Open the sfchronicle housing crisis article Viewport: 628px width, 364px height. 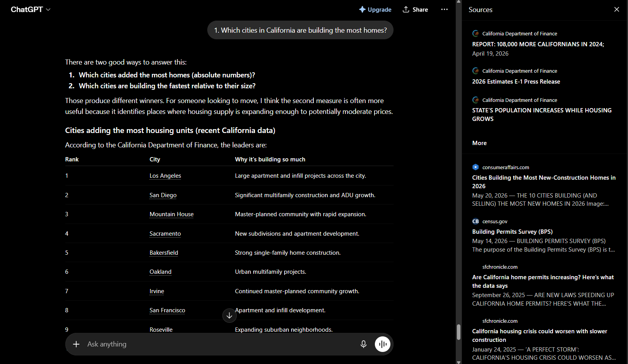coord(544,339)
